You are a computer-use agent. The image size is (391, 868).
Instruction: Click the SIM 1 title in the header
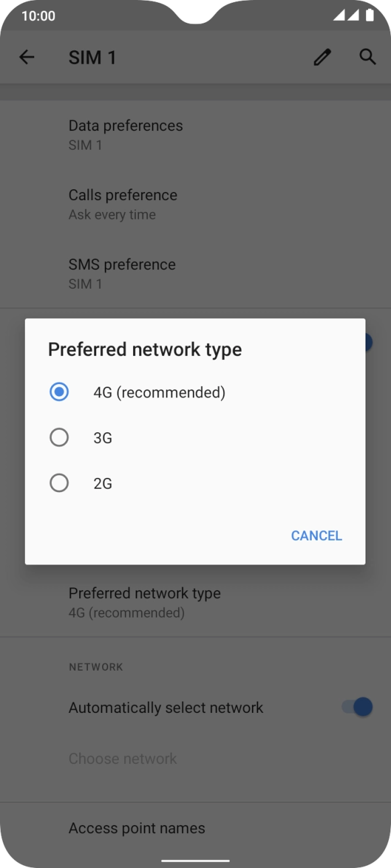[93, 57]
